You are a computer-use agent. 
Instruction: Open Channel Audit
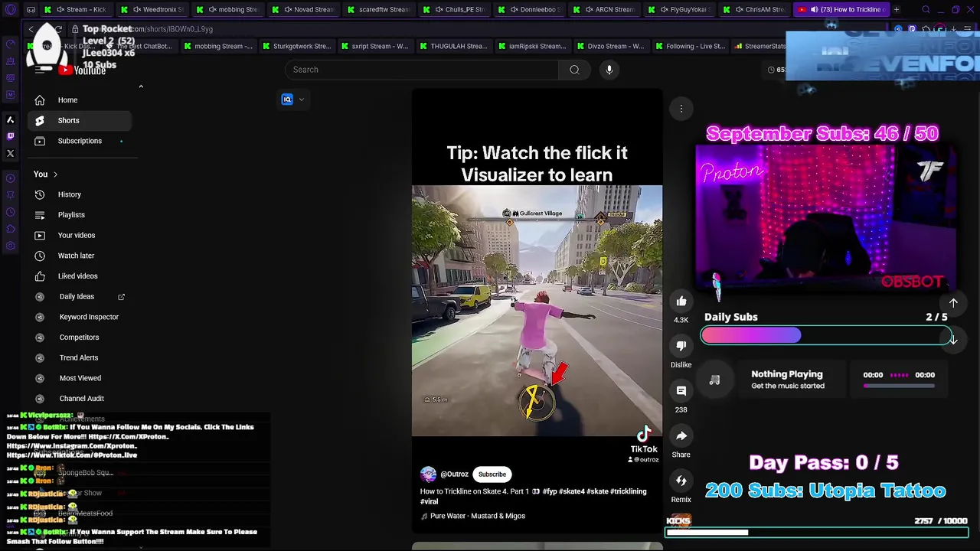[x=80, y=399]
